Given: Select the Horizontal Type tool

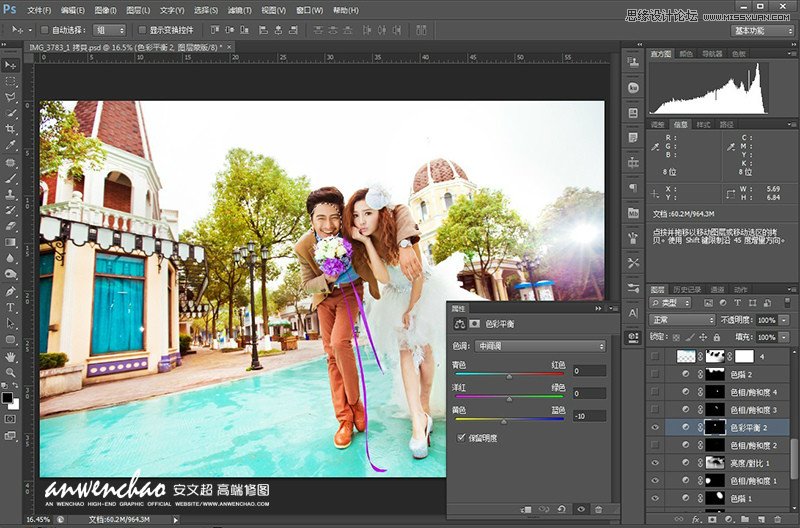Looking at the screenshot, I should pyautogui.click(x=11, y=307).
